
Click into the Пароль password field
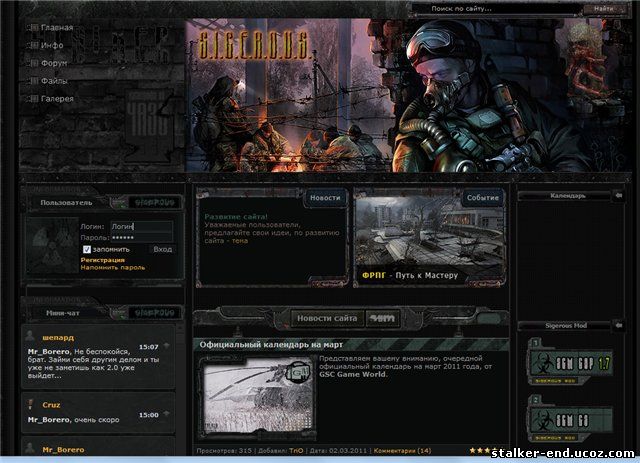[x=141, y=238]
